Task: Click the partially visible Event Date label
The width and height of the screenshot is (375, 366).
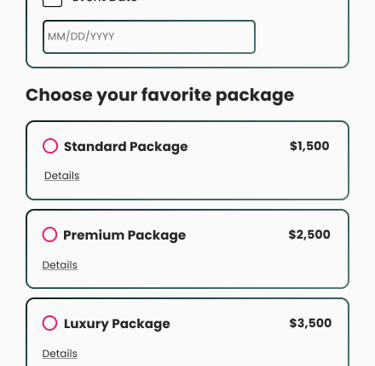Action: point(105,1)
